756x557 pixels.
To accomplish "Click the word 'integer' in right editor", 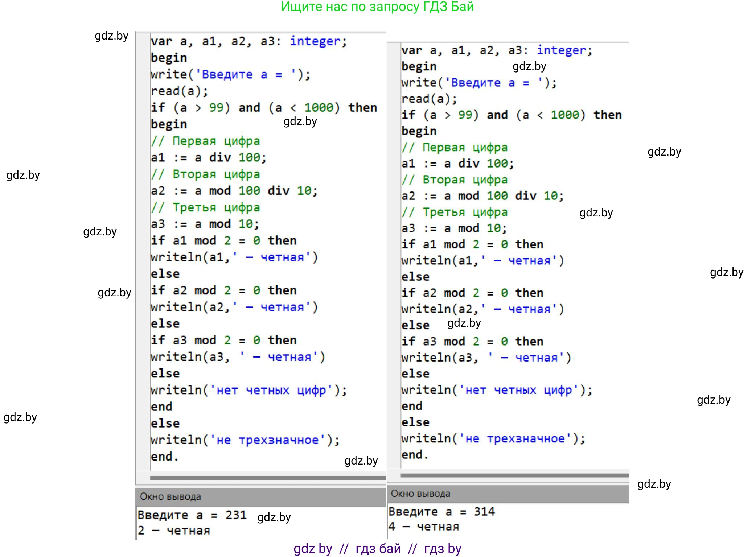I will 561,50.
